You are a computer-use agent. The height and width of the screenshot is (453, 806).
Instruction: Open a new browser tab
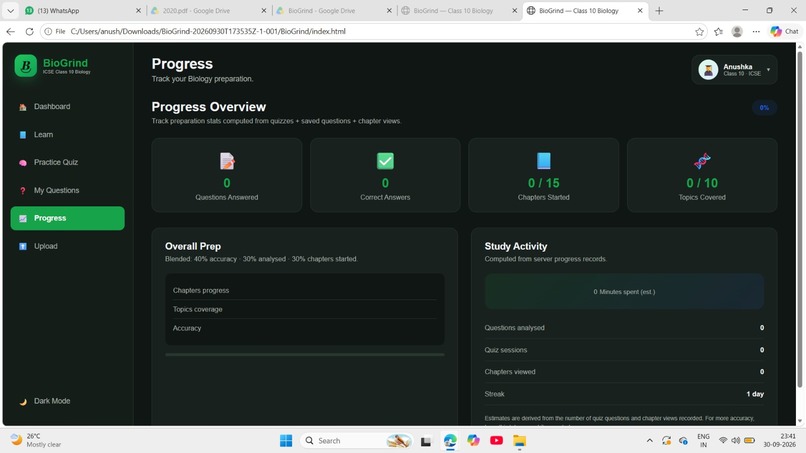pyautogui.click(x=659, y=10)
